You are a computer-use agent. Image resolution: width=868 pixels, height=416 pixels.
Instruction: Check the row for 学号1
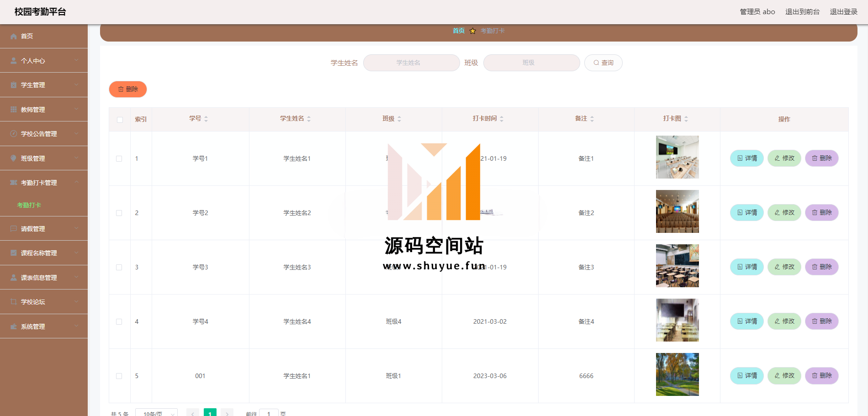(119, 159)
